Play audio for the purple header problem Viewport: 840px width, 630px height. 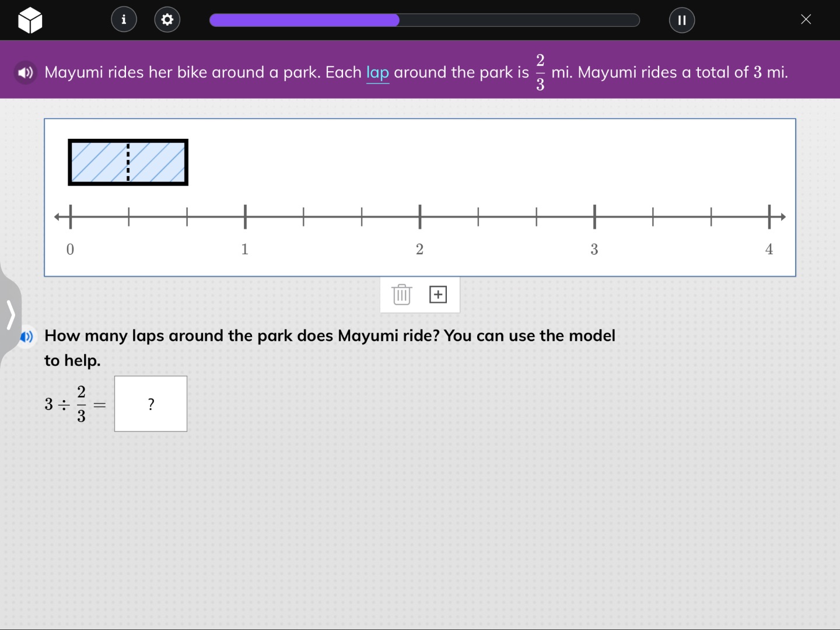(25, 73)
